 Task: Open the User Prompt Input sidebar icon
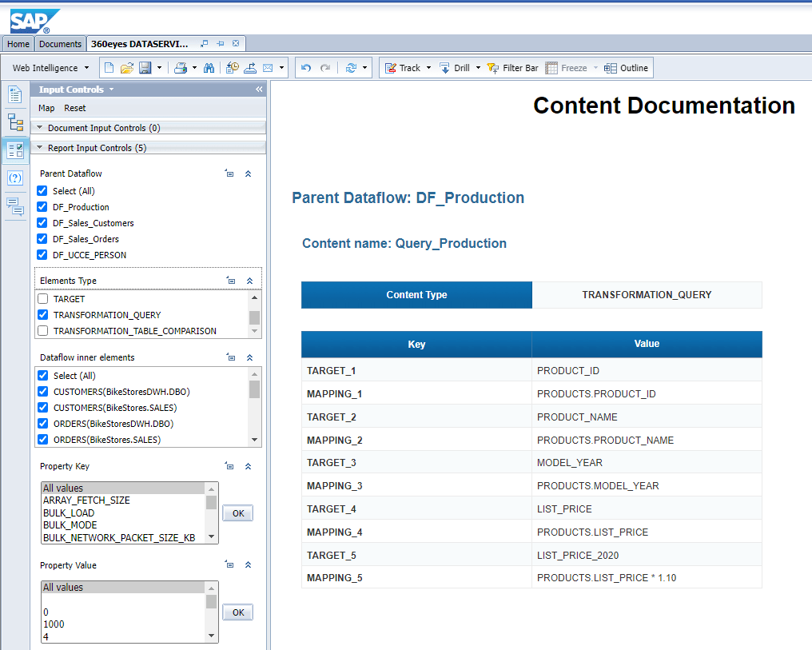(x=15, y=177)
